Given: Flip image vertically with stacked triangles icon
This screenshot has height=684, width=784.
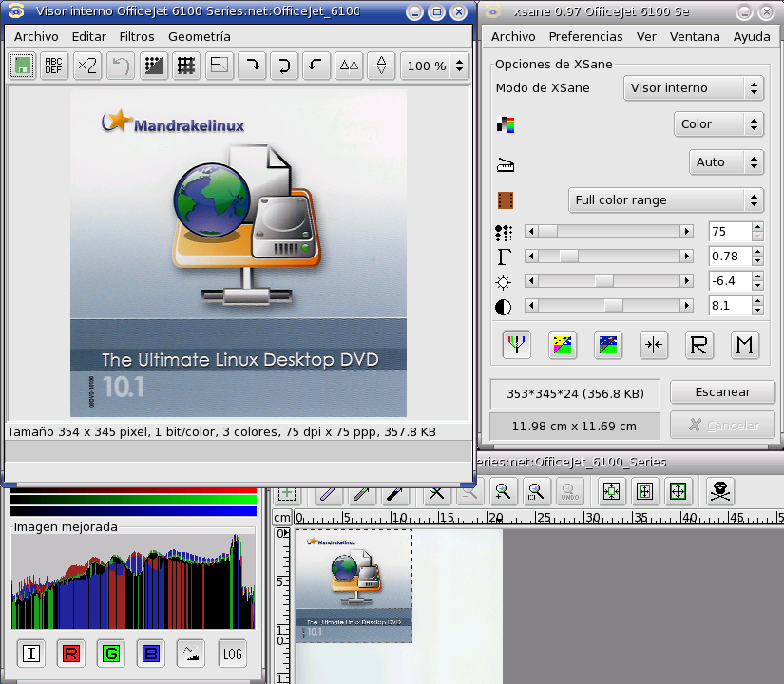Looking at the screenshot, I should tap(381, 66).
